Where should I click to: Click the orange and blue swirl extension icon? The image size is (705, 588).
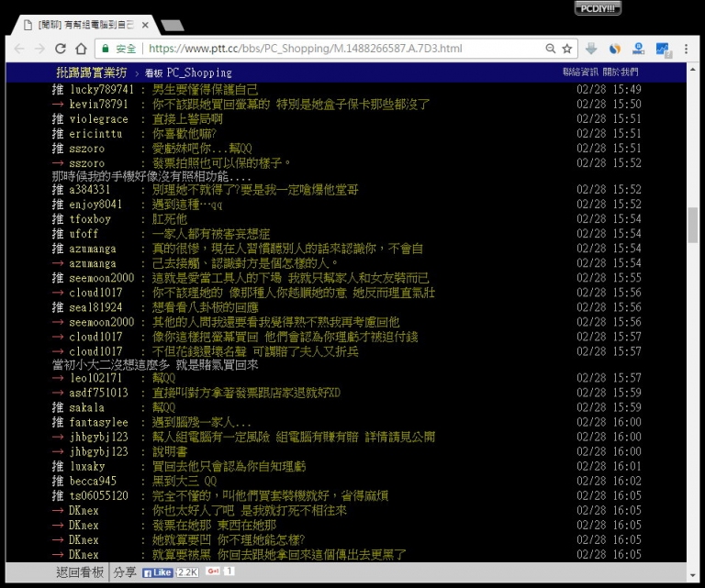pyautogui.click(x=615, y=49)
